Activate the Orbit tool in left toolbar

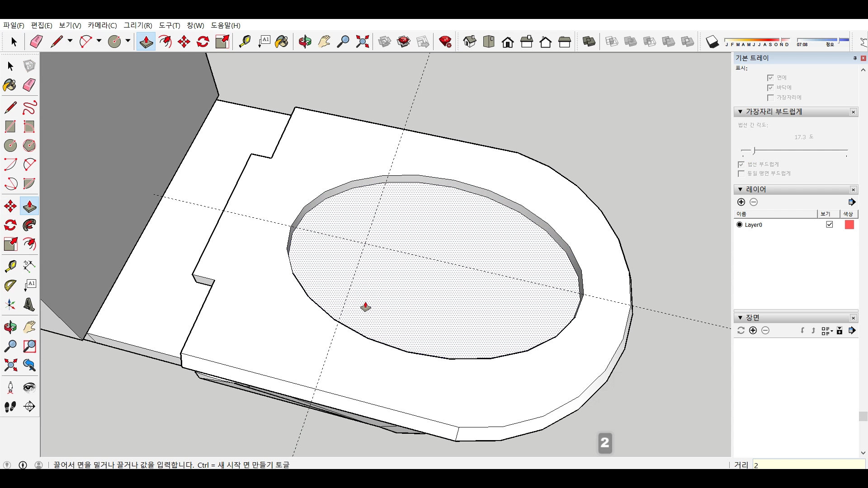point(10,327)
